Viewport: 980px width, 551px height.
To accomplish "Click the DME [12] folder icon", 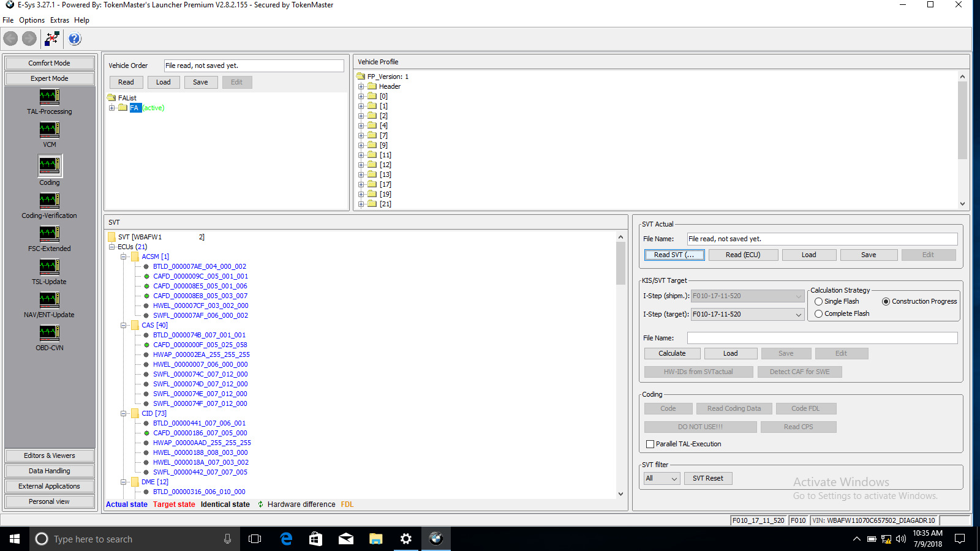I will pyautogui.click(x=135, y=482).
